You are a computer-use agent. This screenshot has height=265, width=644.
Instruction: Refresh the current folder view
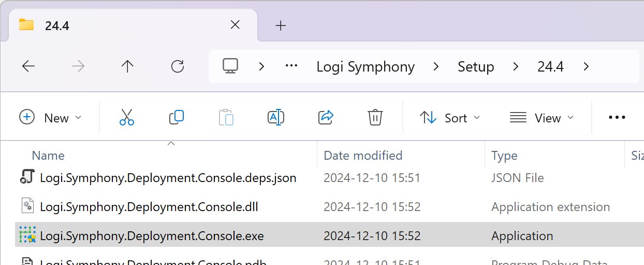point(178,66)
